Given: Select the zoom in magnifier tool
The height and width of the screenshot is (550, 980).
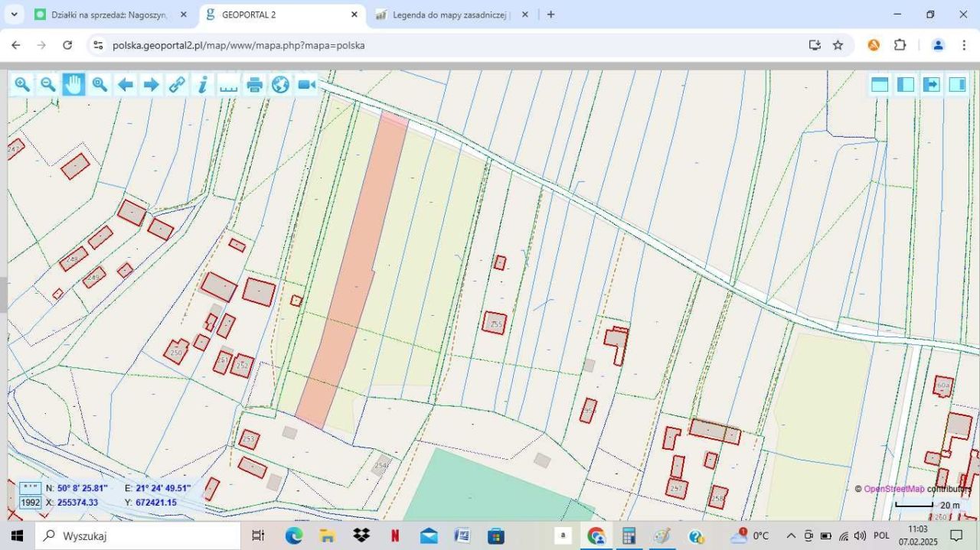Looking at the screenshot, I should (22, 84).
